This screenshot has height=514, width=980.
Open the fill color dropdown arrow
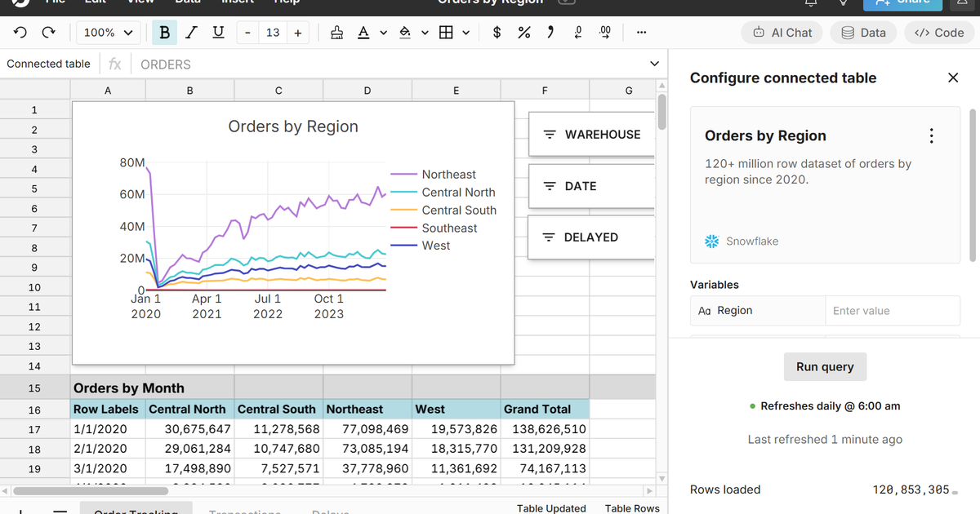click(x=425, y=33)
